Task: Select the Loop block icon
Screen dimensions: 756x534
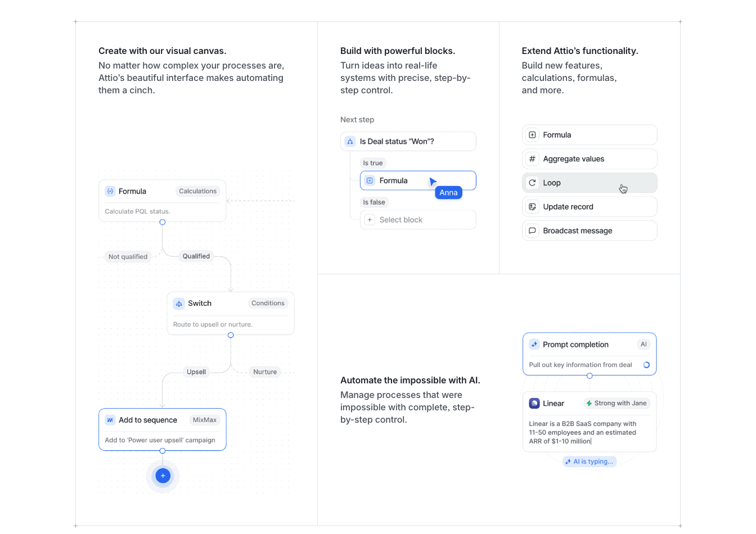Action: pos(532,183)
